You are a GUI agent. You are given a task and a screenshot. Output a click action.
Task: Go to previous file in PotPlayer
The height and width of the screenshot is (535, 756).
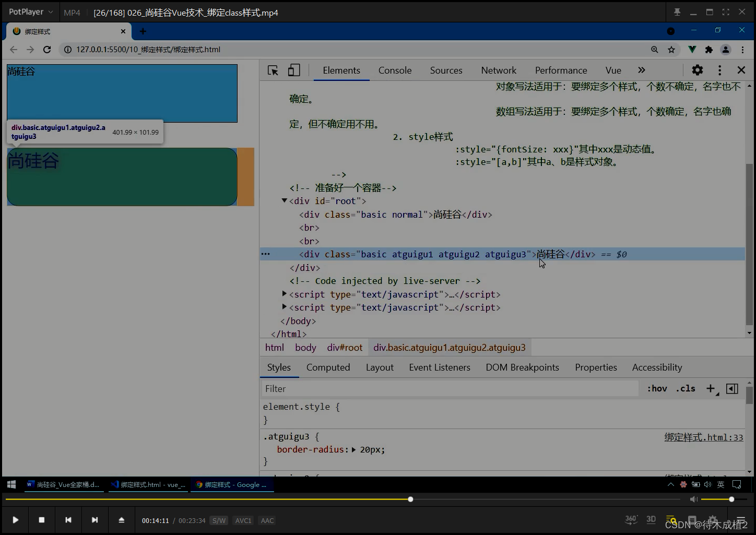pos(68,520)
